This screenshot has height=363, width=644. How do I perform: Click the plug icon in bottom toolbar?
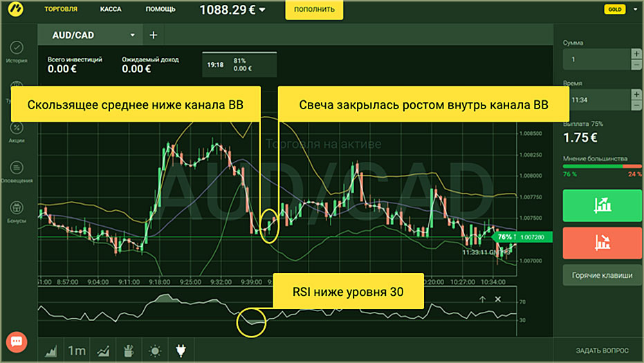click(181, 351)
